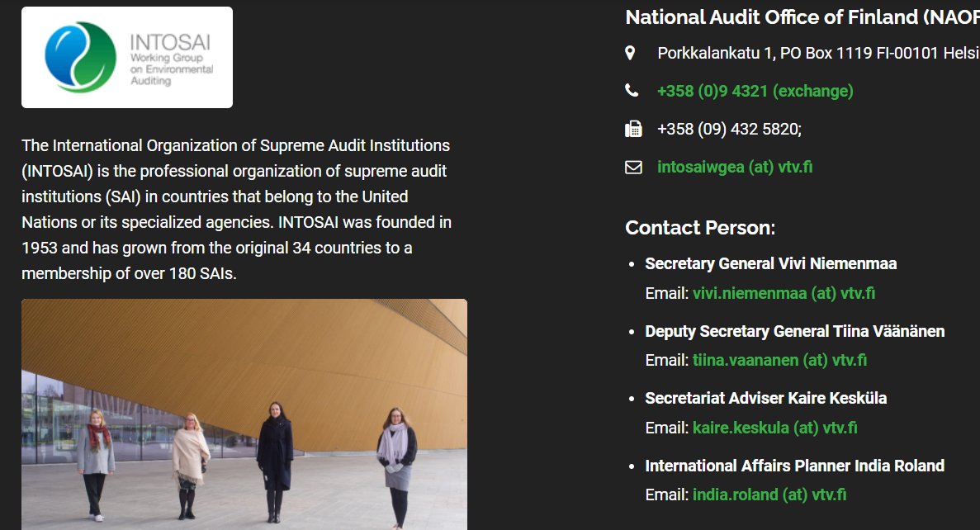
Task: Click the fax machine icon
Action: 633,129
